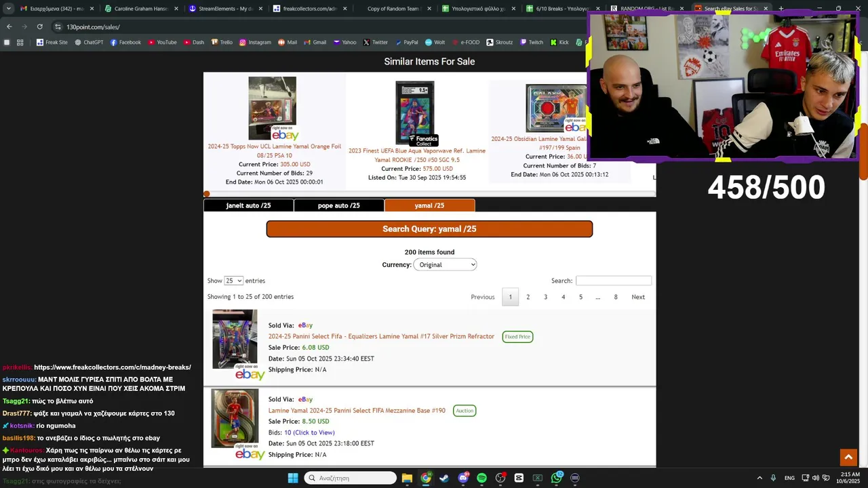Show hidden system tray icons

[759, 478]
